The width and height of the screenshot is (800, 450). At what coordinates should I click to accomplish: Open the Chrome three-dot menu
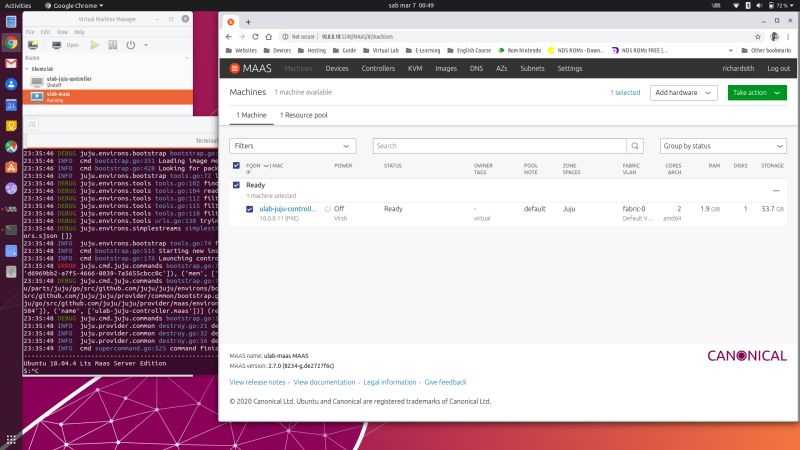(788, 37)
